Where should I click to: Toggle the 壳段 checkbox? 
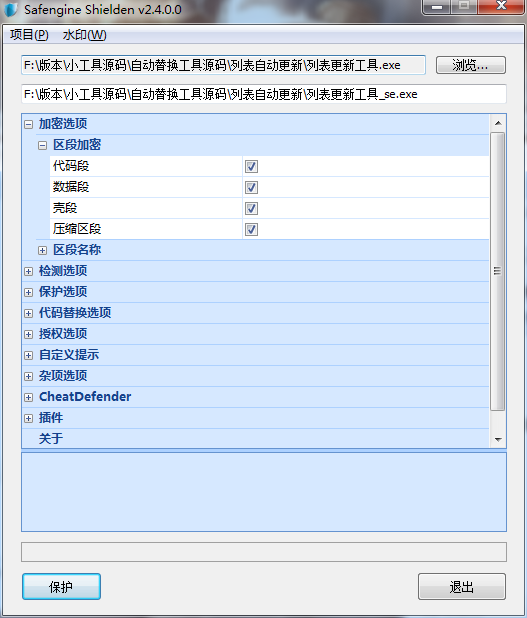pyautogui.click(x=251, y=208)
